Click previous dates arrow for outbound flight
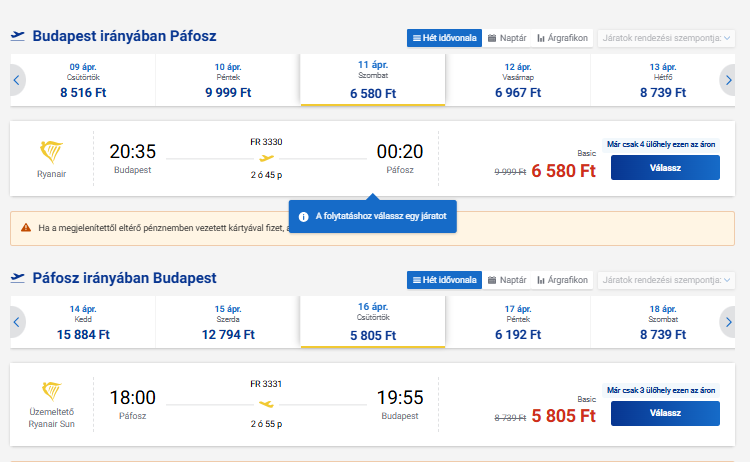This screenshot has width=750, height=462. tap(17, 80)
